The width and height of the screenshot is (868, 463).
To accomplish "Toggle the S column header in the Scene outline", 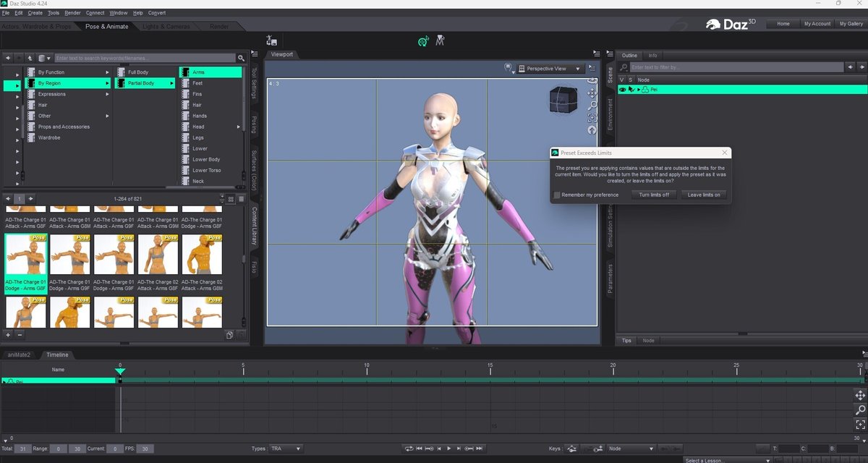I will (630, 80).
